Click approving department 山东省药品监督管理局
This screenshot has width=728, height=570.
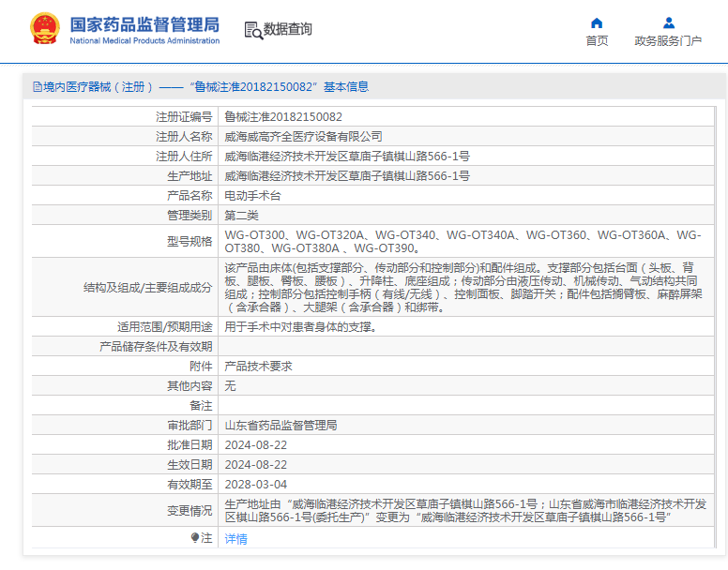(281, 426)
